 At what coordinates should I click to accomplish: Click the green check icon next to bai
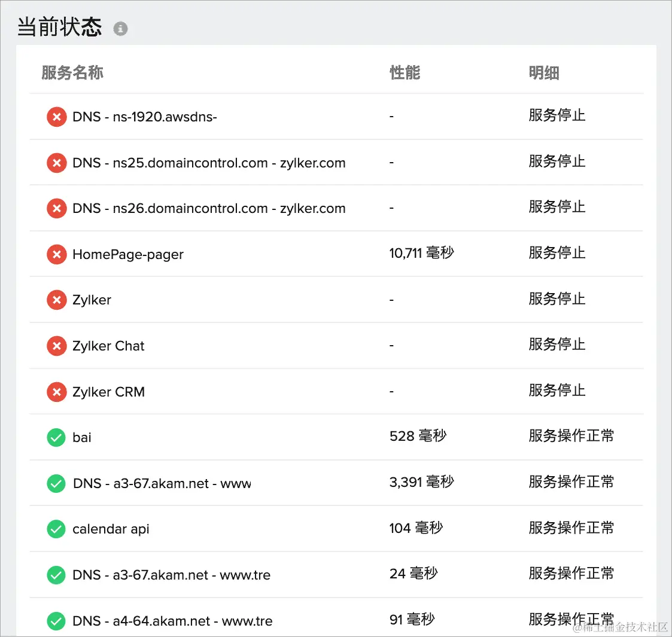[x=56, y=437]
